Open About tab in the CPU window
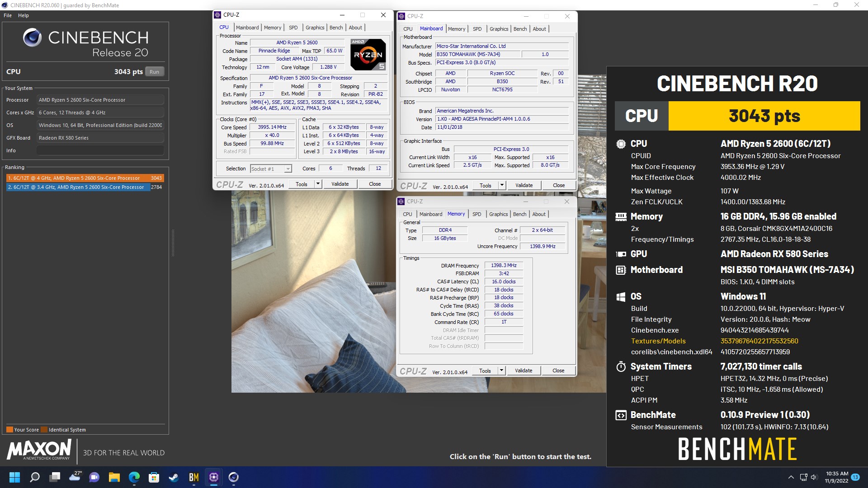 (355, 28)
